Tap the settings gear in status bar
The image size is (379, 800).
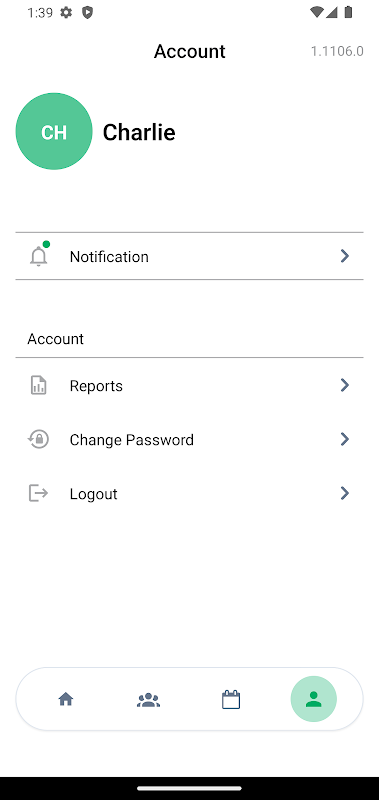pos(66,13)
